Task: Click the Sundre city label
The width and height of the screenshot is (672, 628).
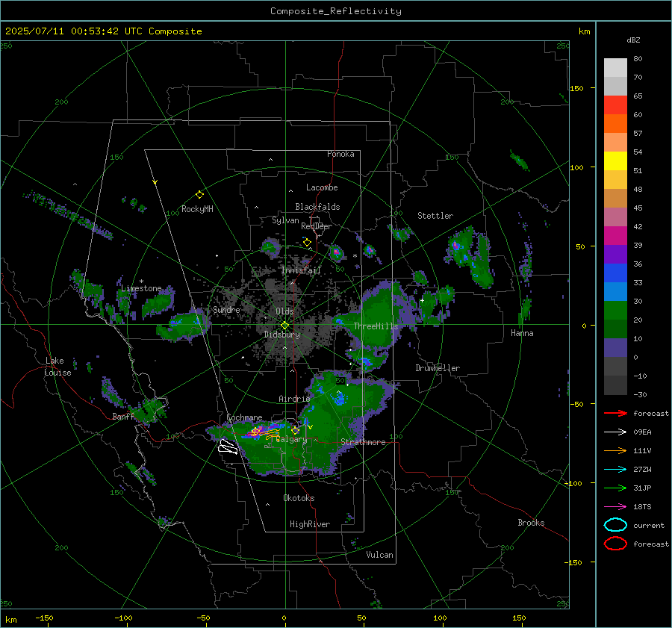Action: click(226, 310)
